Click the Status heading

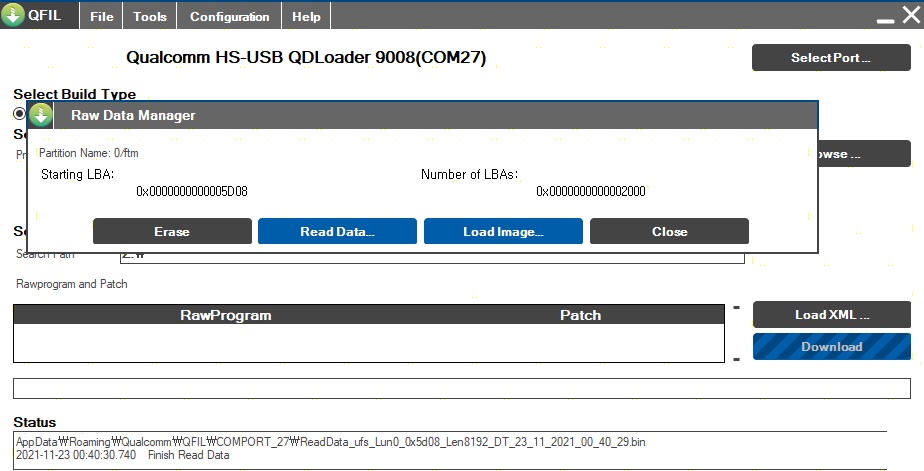[35, 422]
